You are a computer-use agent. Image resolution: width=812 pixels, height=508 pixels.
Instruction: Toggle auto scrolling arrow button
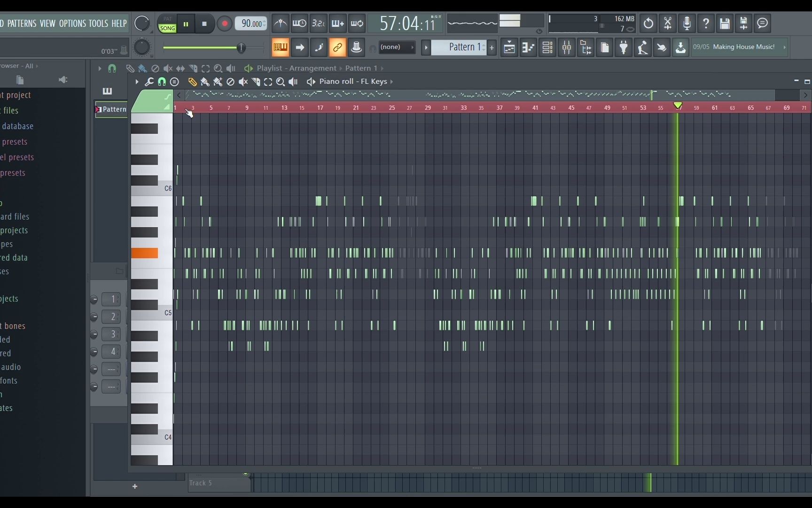[300, 47]
